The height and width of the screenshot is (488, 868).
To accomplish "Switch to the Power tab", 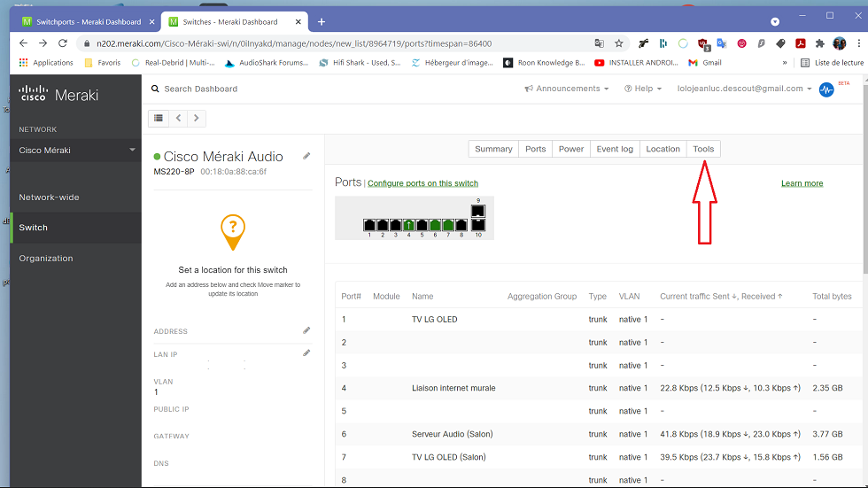I will pyautogui.click(x=570, y=149).
